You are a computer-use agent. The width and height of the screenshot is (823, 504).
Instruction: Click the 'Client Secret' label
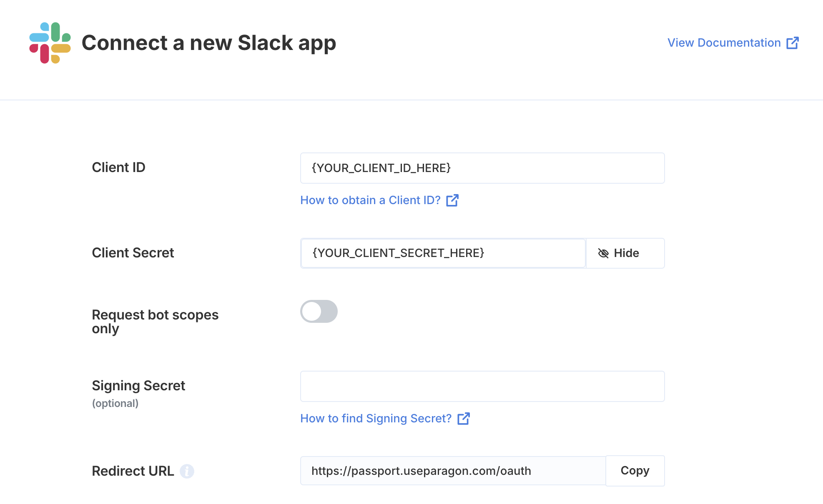(x=133, y=253)
